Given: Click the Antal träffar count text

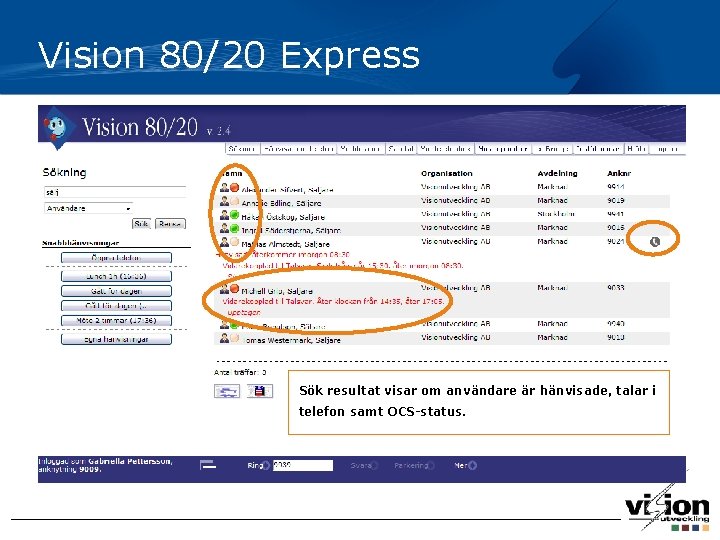Looking at the screenshot, I should (240, 372).
